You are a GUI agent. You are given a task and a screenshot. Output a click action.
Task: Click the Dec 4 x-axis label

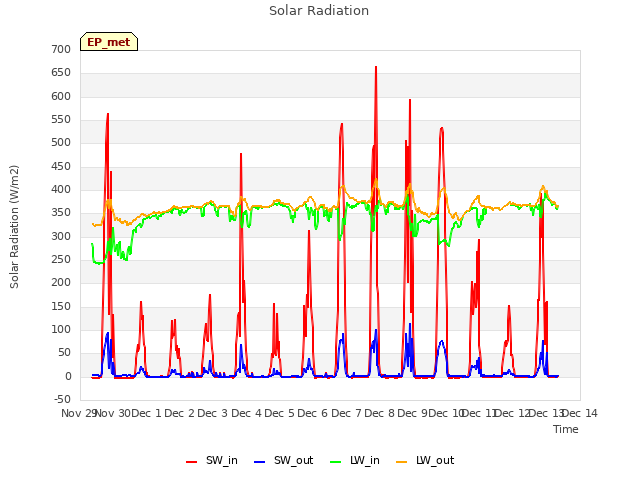[246, 413]
